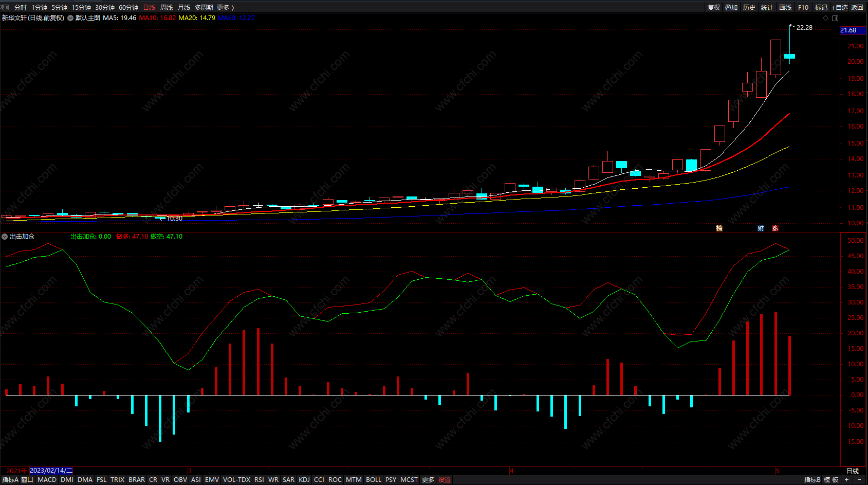This screenshot has height=485, width=868.
Task: Select the MTM indicator
Action: (x=354, y=480)
